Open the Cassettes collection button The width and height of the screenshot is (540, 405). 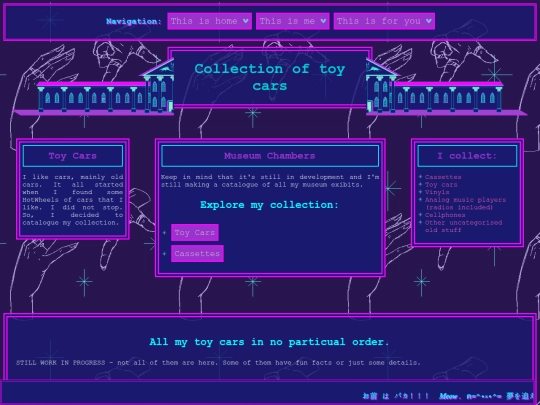coord(197,253)
